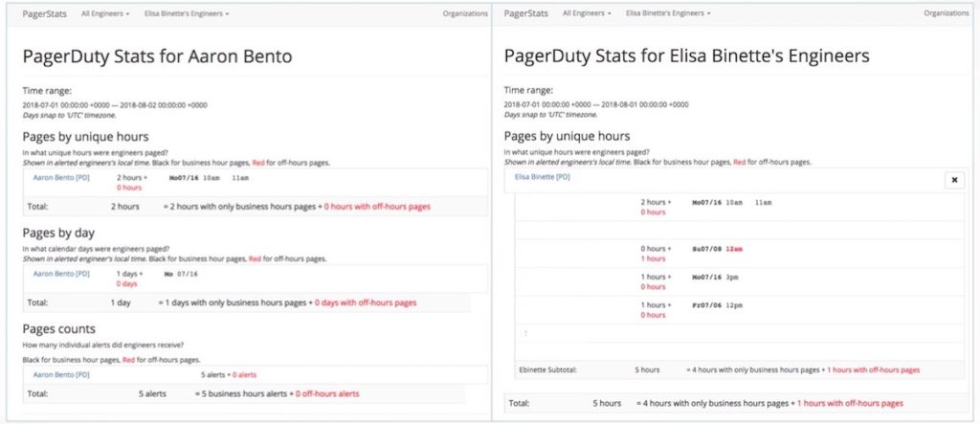
Task: Click '0 off-hours alerts' in the Pages counts total
Action: 327,394
